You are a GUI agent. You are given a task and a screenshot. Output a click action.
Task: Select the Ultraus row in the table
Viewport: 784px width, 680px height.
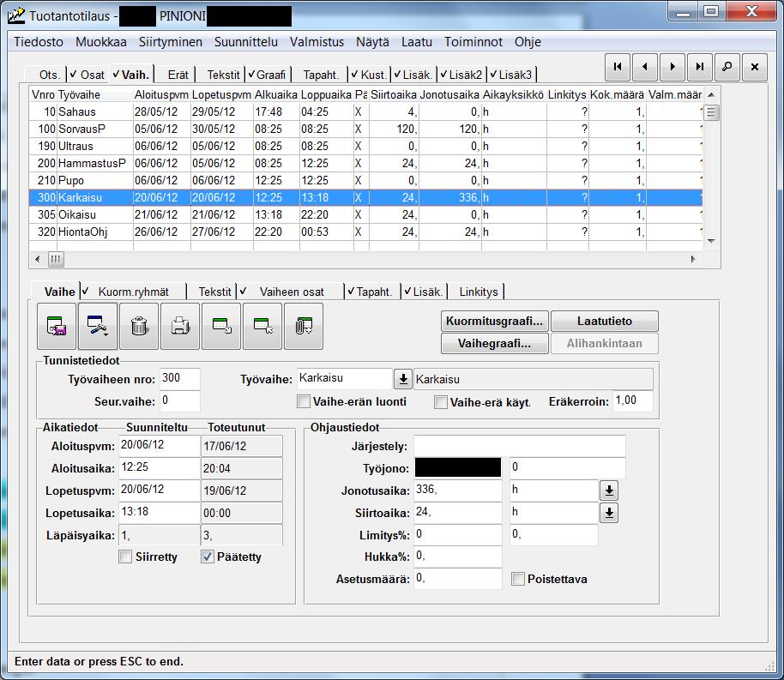[x=365, y=146]
